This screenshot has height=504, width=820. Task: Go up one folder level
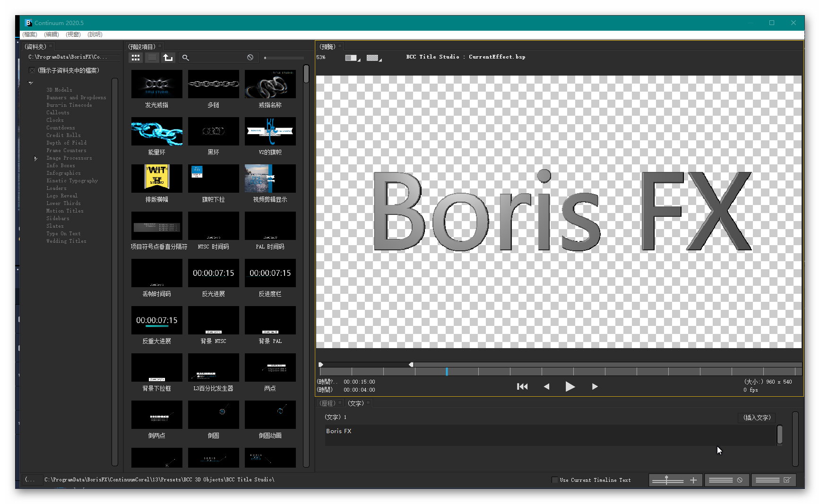[x=168, y=58]
